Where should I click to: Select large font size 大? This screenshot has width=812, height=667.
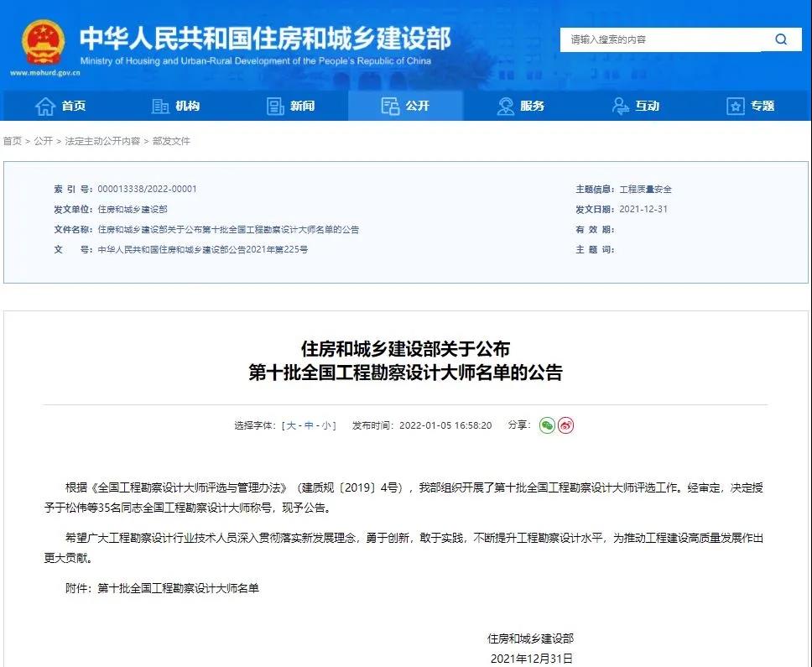point(291,425)
